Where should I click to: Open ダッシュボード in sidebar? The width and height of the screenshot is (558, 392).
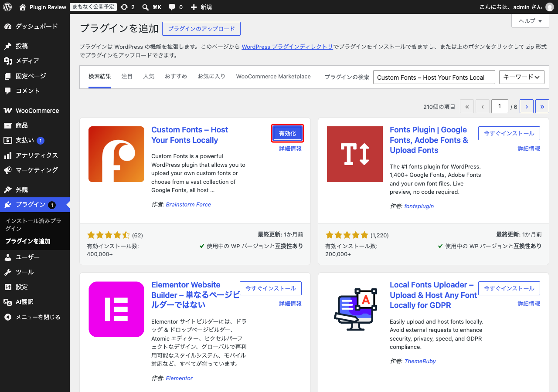pos(35,27)
